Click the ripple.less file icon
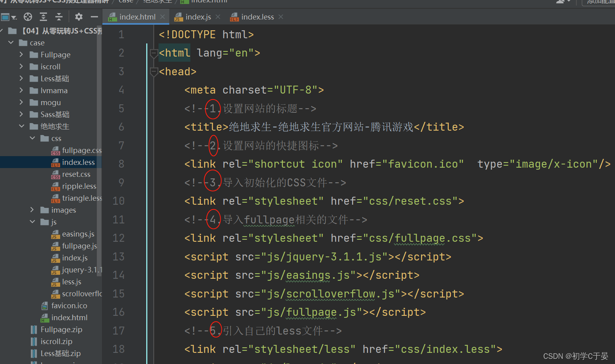The image size is (615, 364). 56,186
